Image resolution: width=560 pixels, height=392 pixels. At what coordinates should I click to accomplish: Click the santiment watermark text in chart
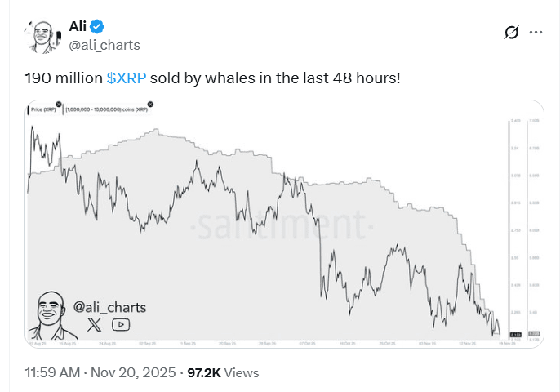point(278,225)
